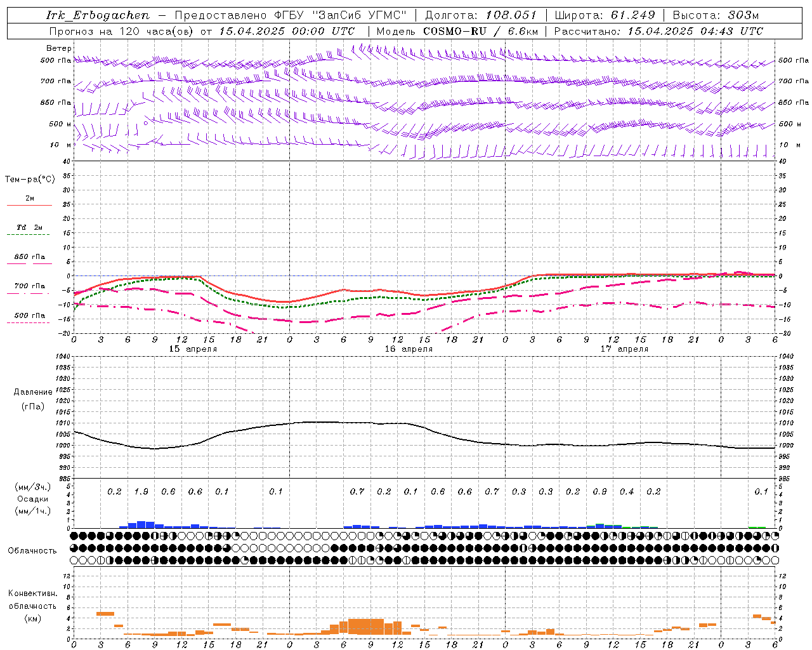812x650 pixels.
Task: Click the '(мм/1ч.)' hourly precipitation label
Action: tap(33, 511)
